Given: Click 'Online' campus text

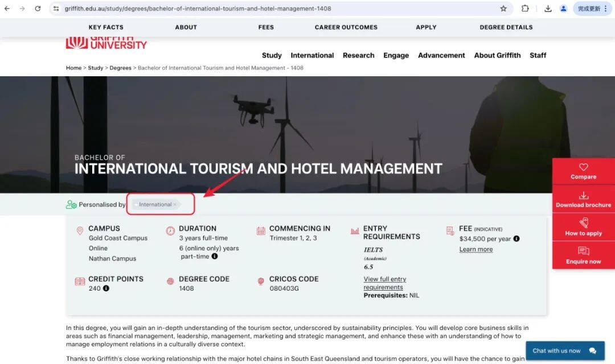Looking at the screenshot, I should point(98,248).
